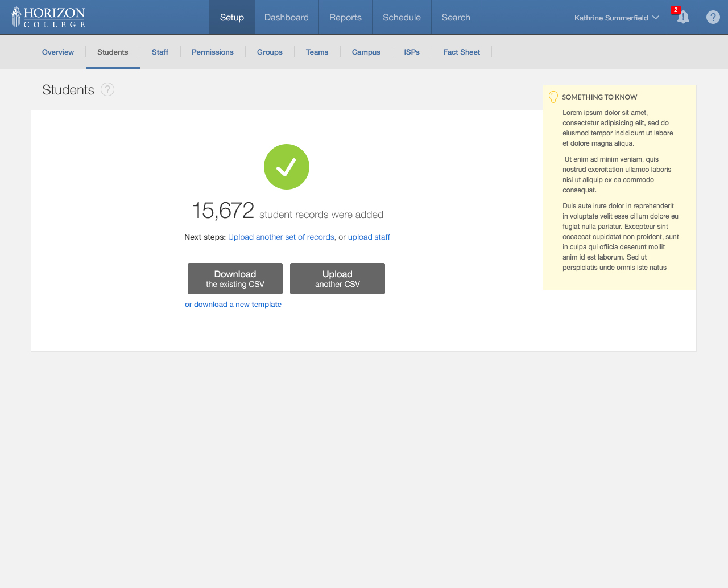
Task: Select the Overview sub-tab
Action: tap(58, 52)
